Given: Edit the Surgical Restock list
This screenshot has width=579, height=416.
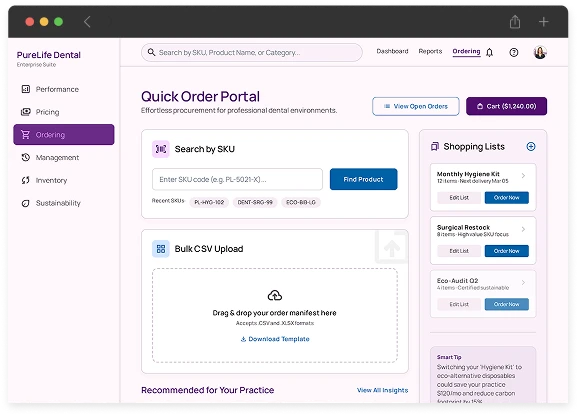Looking at the screenshot, I should tap(459, 251).
